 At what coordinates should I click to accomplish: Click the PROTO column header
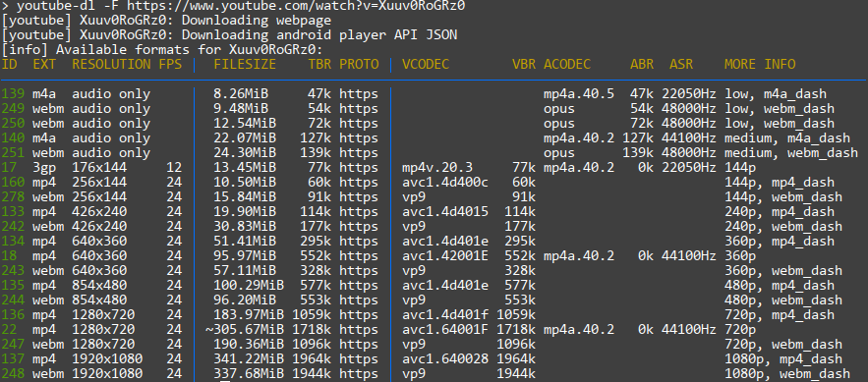pos(359,64)
